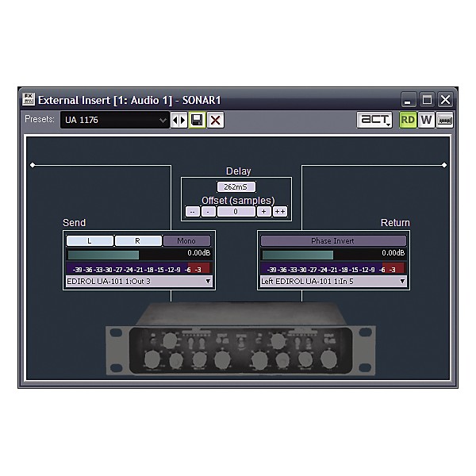Open the EDIROL UA-101 1:Out 3 dropdown

139,282
